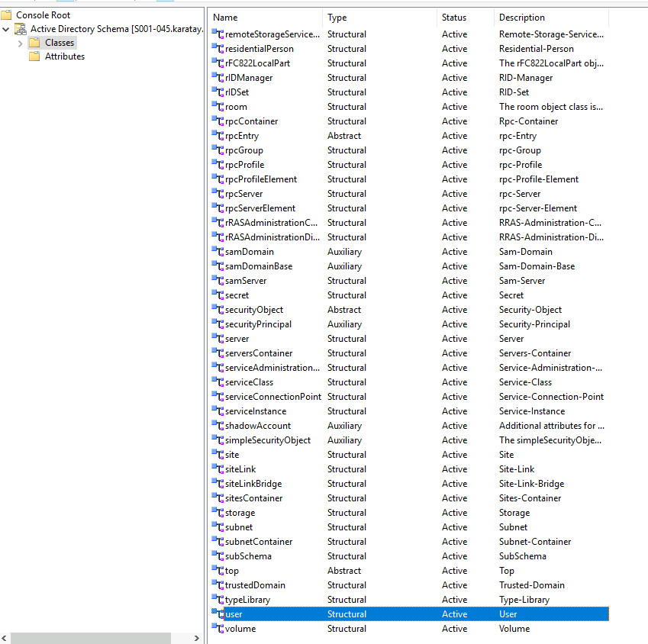Screen dimensions: 648x644
Task: Select the siteLink class name
Action: click(x=240, y=469)
